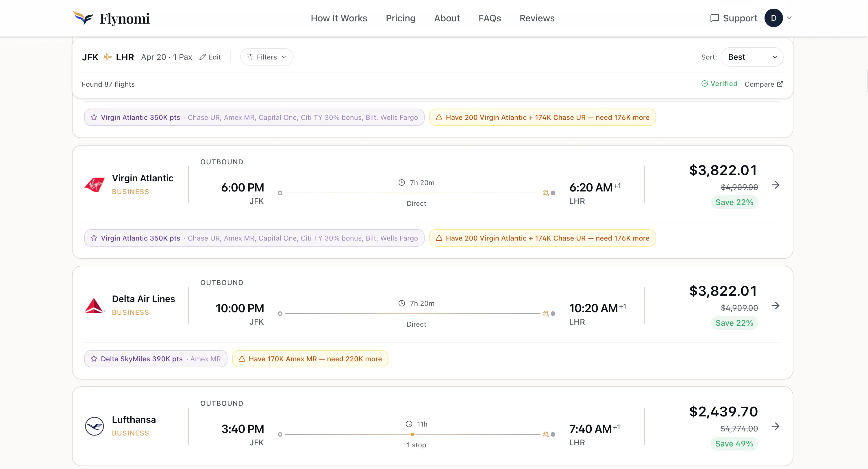Select the Delta SkyMiles 390K pts badge
This screenshot has height=469, width=868.
point(156,359)
